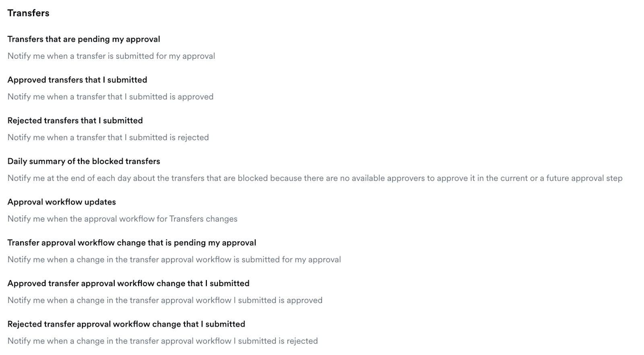
Task: Select "Transfer approval workflow change that is pending my approval"
Action: pos(132,242)
